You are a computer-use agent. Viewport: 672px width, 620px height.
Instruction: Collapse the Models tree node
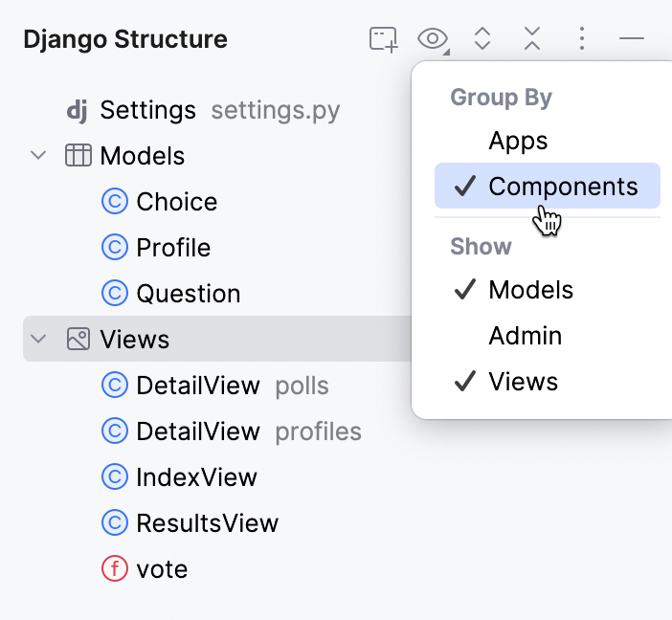click(x=38, y=156)
